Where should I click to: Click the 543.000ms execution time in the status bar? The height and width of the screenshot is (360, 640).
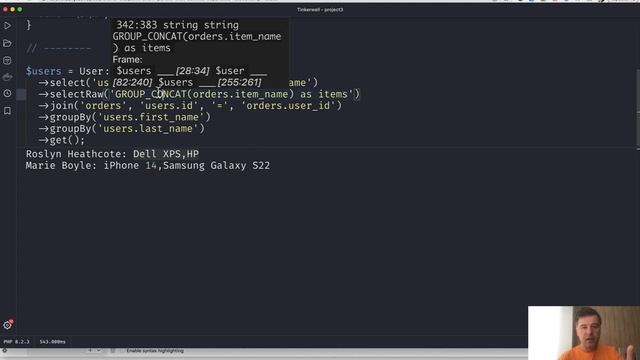tap(52, 342)
